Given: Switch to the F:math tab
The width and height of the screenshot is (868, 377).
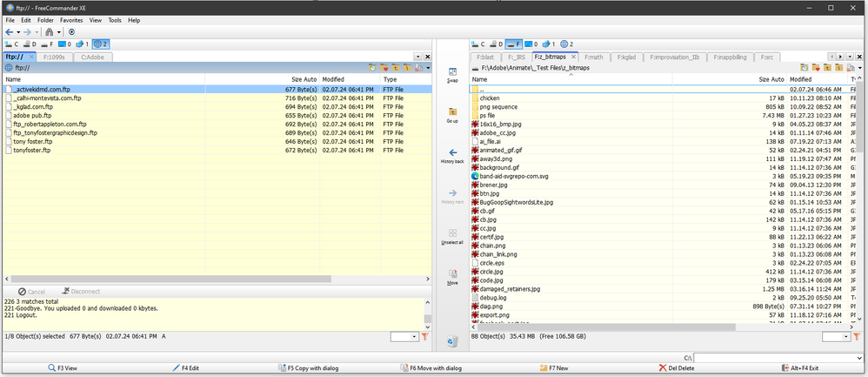Looking at the screenshot, I should click(593, 57).
